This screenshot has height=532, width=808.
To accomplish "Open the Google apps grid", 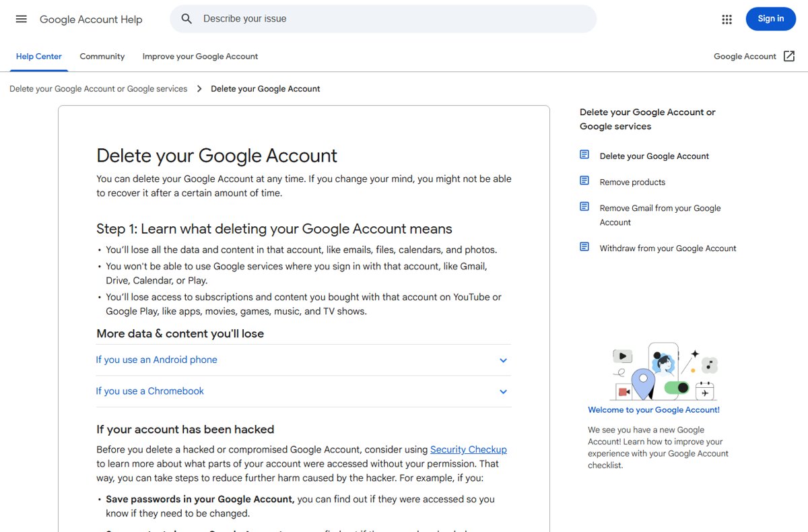I will 727,20.
